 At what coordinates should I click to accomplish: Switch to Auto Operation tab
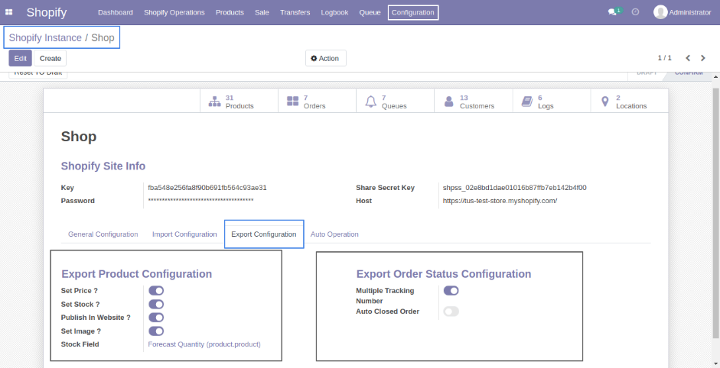(x=334, y=234)
